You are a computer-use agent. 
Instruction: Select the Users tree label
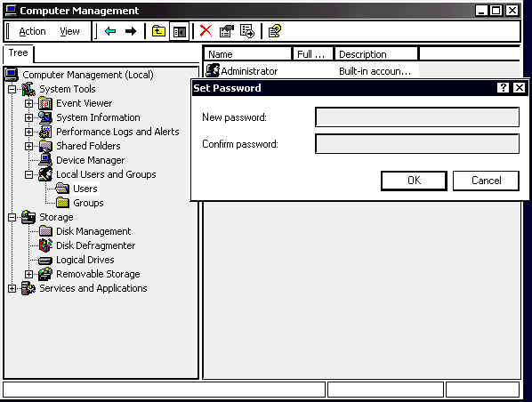coord(85,189)
